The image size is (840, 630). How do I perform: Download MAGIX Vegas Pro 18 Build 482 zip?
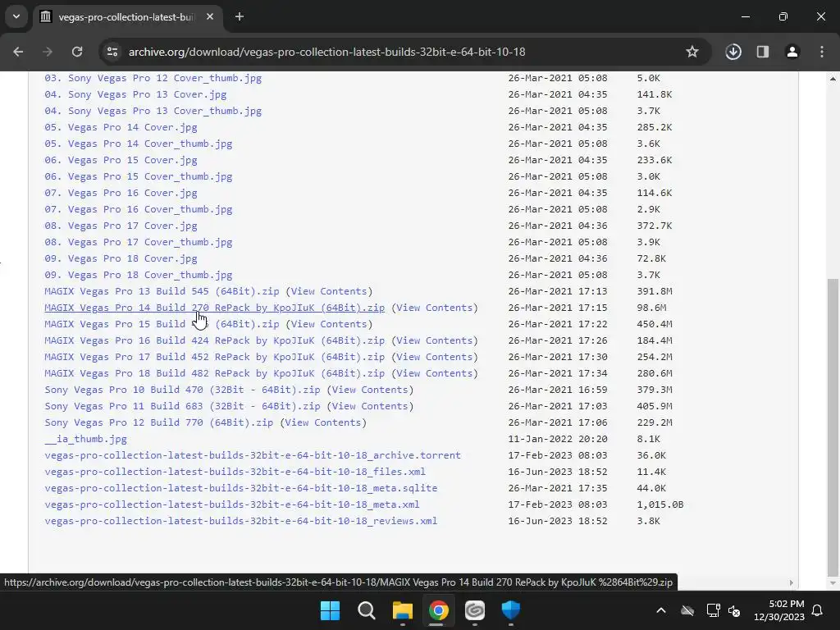point(214,373)
